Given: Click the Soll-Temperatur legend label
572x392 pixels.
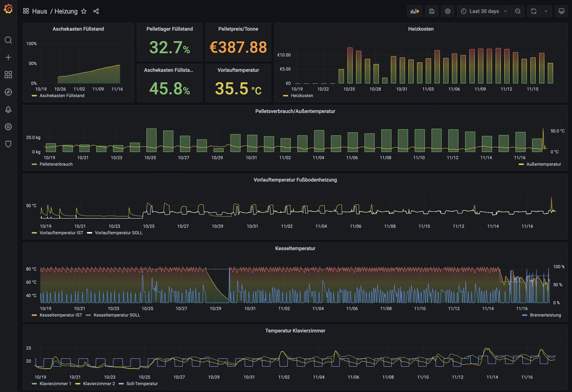Looking at the screenshot, I should (142, 383).
